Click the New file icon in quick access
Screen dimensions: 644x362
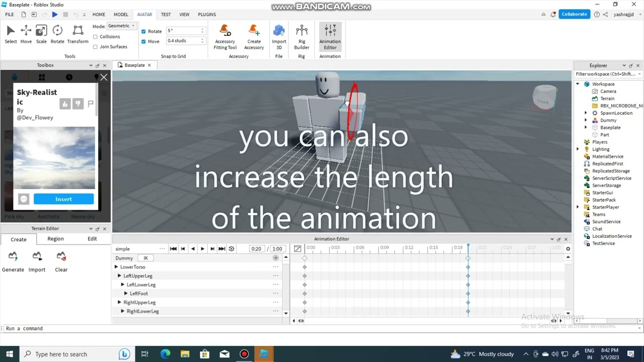tap(24, 15)
